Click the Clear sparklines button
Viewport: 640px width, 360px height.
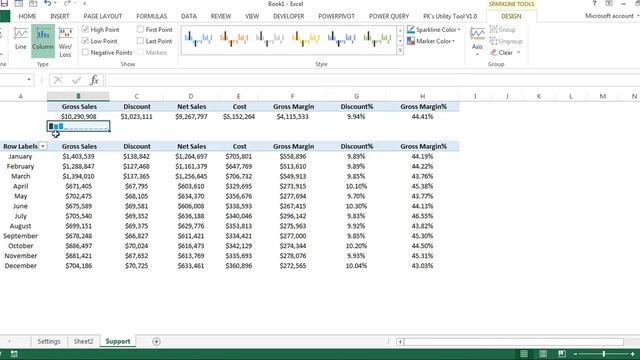coord(502,53)
